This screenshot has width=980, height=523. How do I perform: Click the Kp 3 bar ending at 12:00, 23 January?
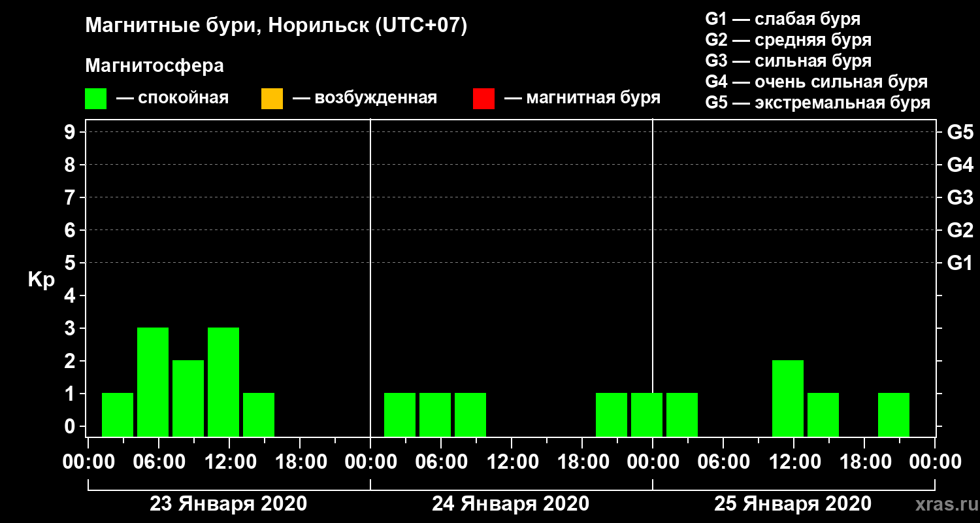pyautogui.click(x=223, y=382)
